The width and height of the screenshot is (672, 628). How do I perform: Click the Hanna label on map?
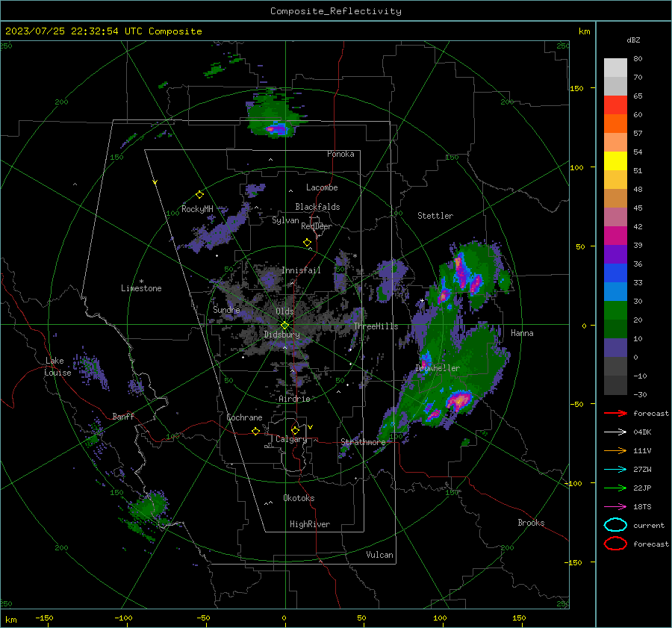(522, 333)
